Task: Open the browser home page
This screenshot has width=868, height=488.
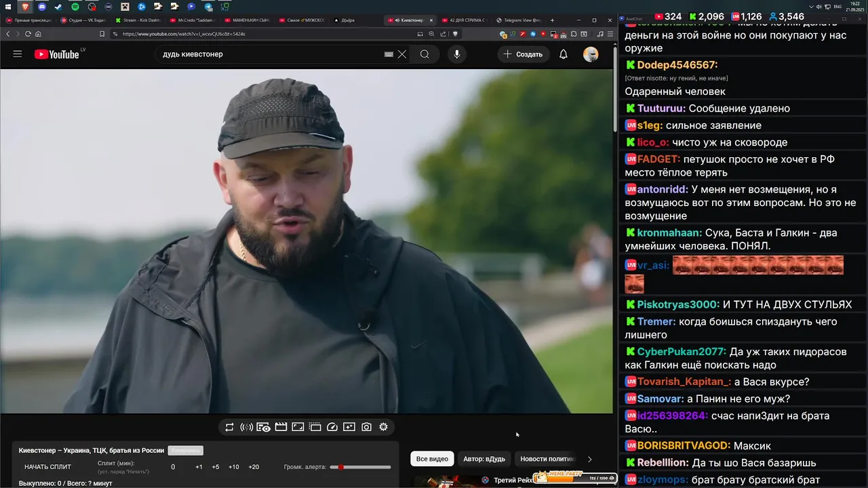Action: click(38, 34)
